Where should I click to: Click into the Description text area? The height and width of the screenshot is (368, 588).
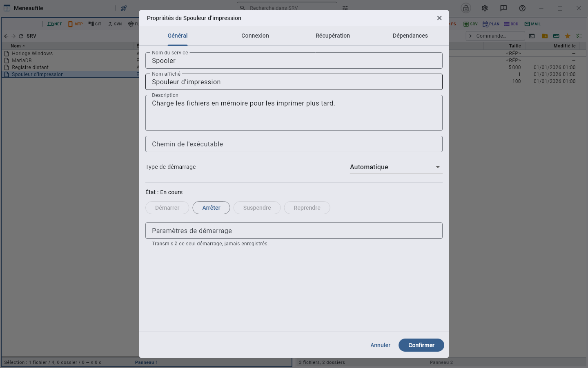coord(294,113)
